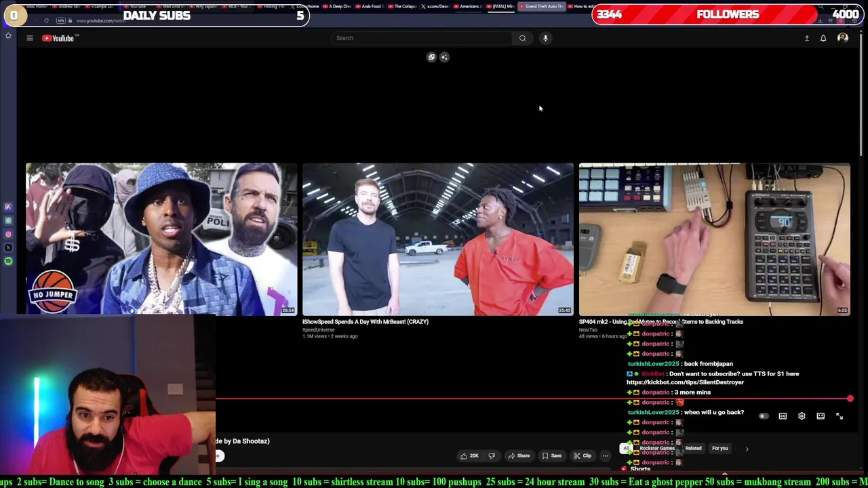This screenshot has height=488, width=868.
Task: Select the Related filter chip
Action: (x=693, y=448)
